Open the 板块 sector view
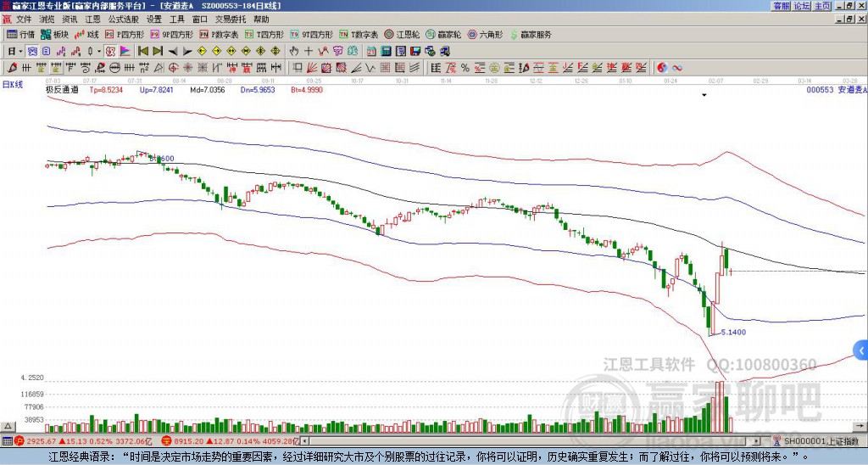Image resolution: width=868 pixels, height=465 pixels. tap(54, 34)
